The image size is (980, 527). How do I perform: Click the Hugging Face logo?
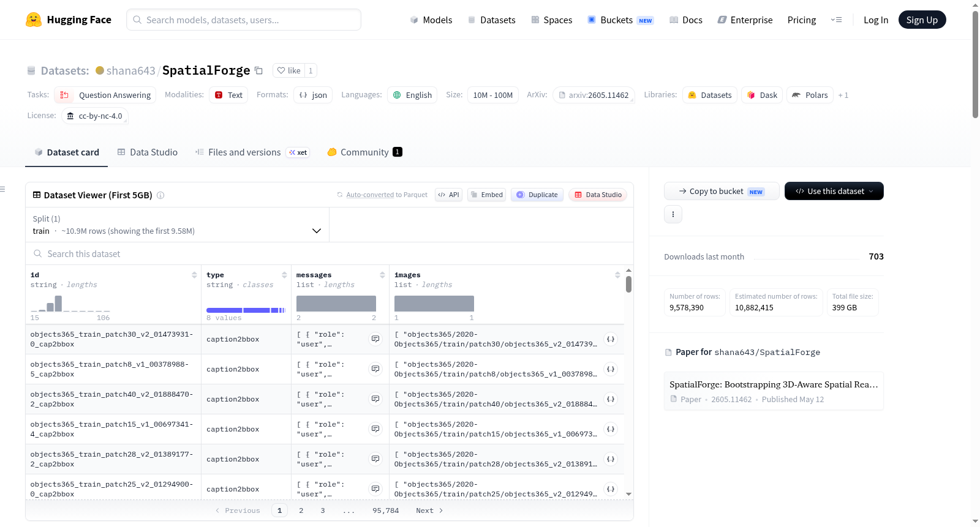[x=69, y=20]
